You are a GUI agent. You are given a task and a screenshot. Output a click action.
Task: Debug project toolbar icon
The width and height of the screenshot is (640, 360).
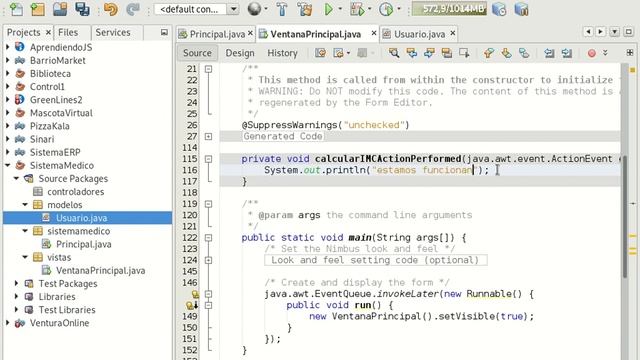point(357,9)
